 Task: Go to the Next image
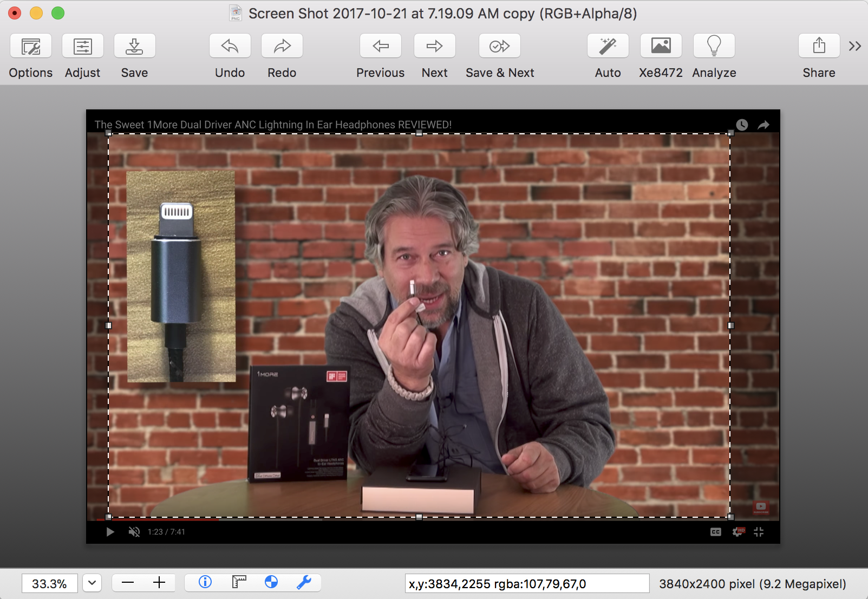(435, 46)
